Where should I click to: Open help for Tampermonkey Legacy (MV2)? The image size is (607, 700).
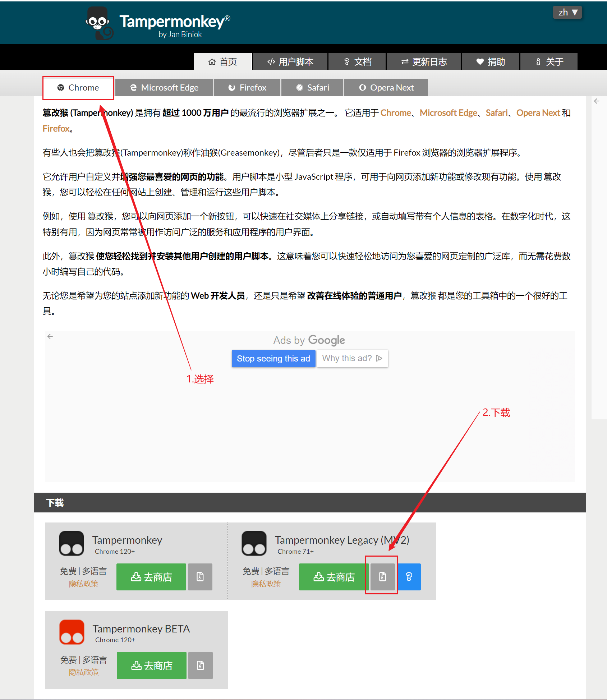pyautogui.click(x=409, y=577)
